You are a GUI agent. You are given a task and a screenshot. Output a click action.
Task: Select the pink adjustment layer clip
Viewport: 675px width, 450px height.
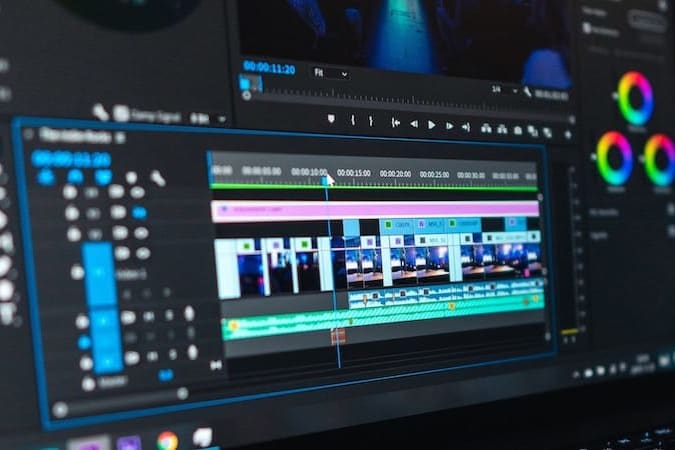click(375, 210)
